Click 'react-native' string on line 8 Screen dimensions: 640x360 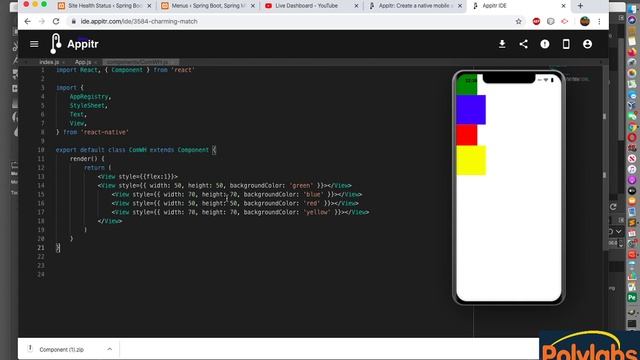click(105, 132)
